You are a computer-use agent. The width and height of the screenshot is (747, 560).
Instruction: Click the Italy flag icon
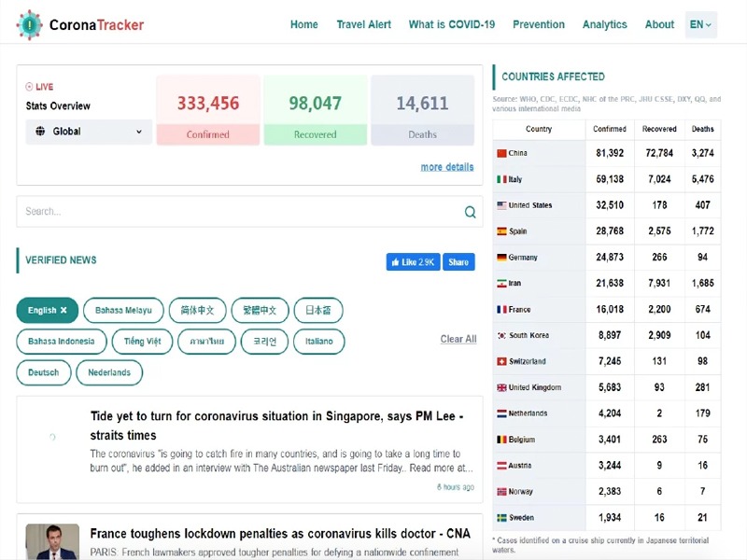pyautogui.click(x=501, y=179)
